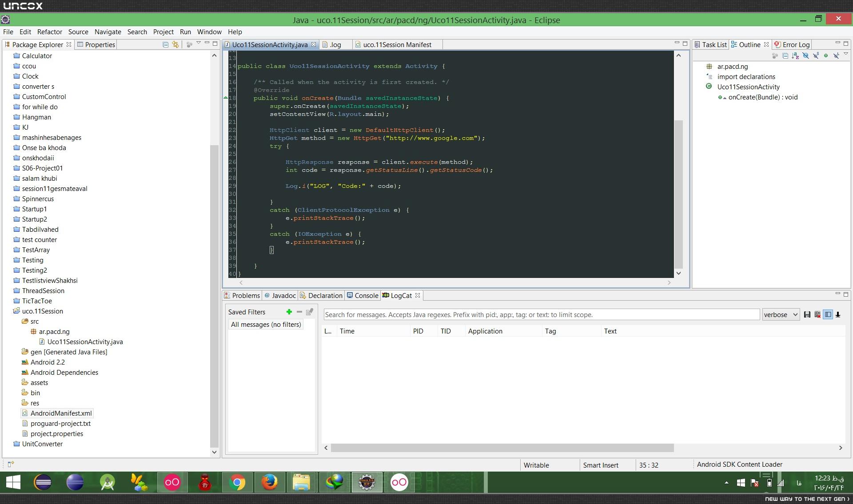Switch to the uco.11Session Manifest editor tab
853x504 pixels.
397,44
